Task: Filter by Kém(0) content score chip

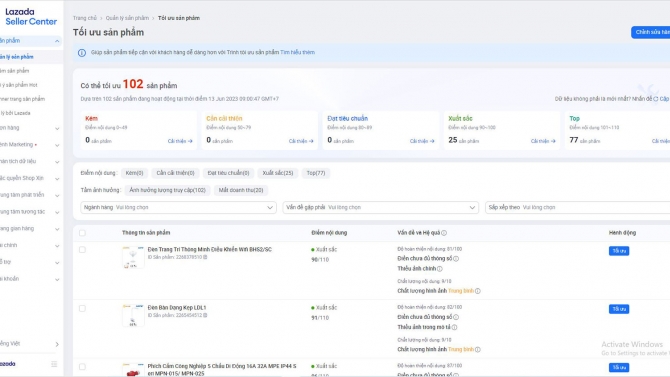Action: click(134, 173)
